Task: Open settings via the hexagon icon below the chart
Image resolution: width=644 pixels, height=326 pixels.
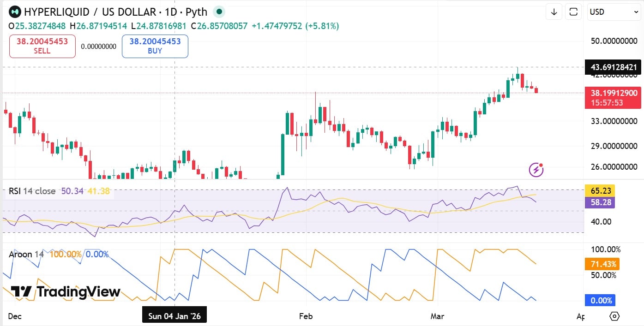Action: [x=614, y=316]
